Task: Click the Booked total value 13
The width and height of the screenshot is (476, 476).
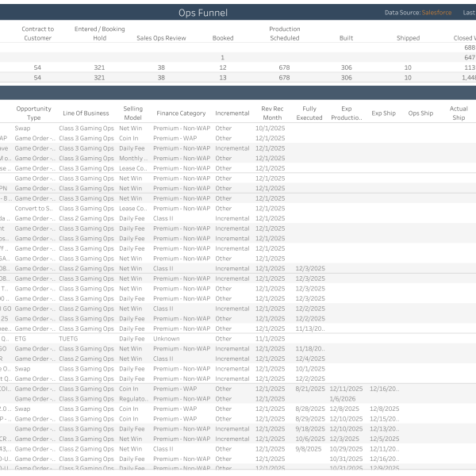Action: (x=223, y=78)
